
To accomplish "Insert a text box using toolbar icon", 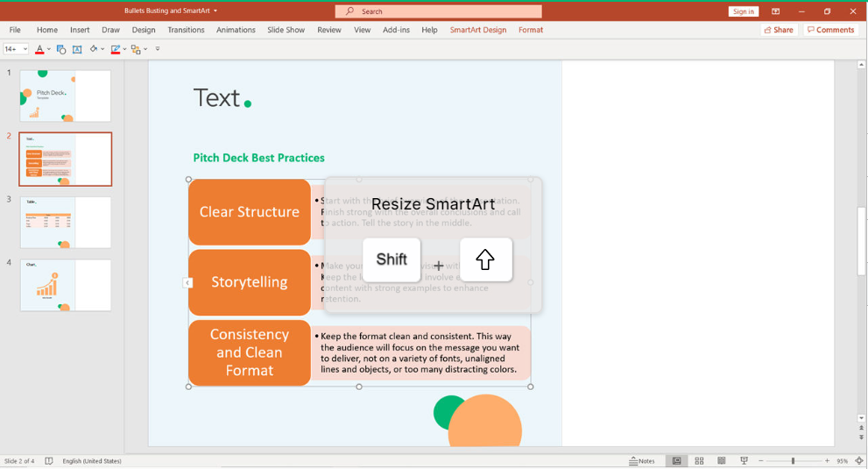I will coord(77,49).
